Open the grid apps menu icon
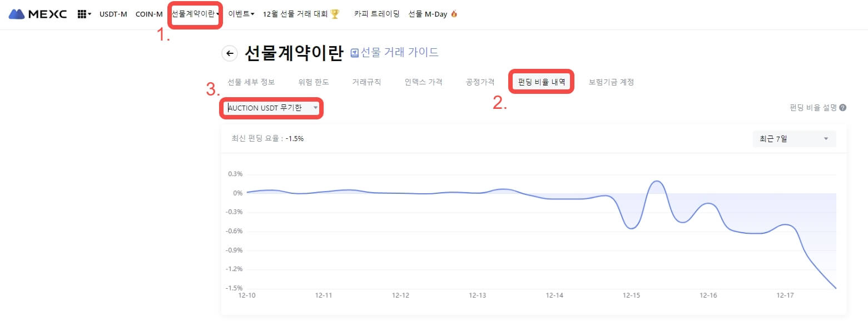868x321 pixels. click(82, 14)
